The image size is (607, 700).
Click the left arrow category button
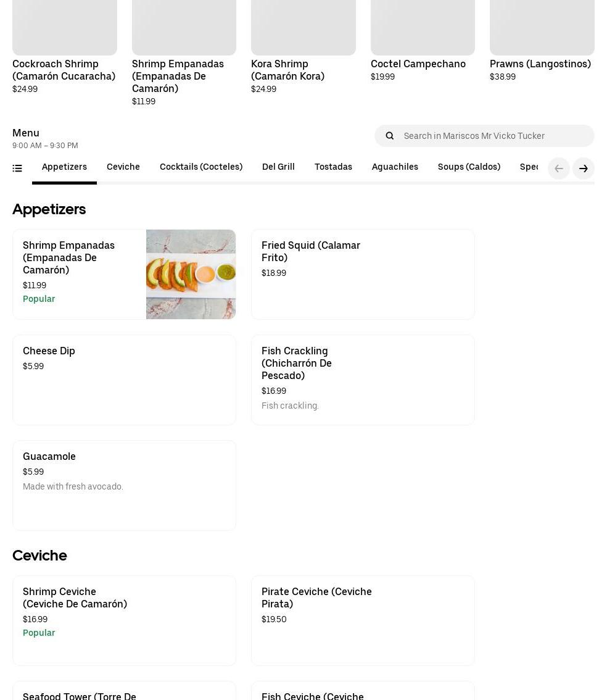pos(559,169)
